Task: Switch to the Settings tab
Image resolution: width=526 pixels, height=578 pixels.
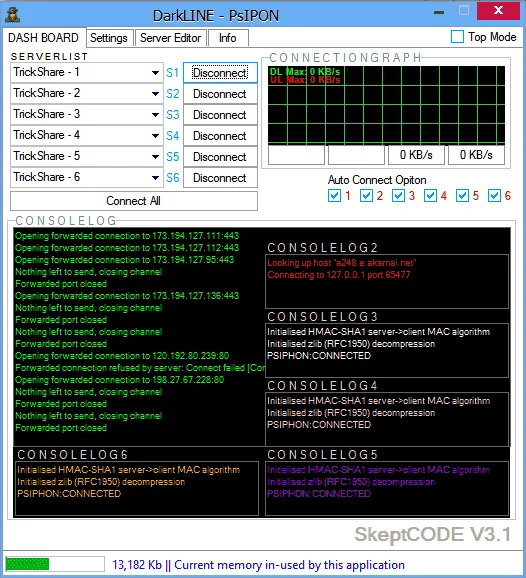Action: tap(109, 38)
